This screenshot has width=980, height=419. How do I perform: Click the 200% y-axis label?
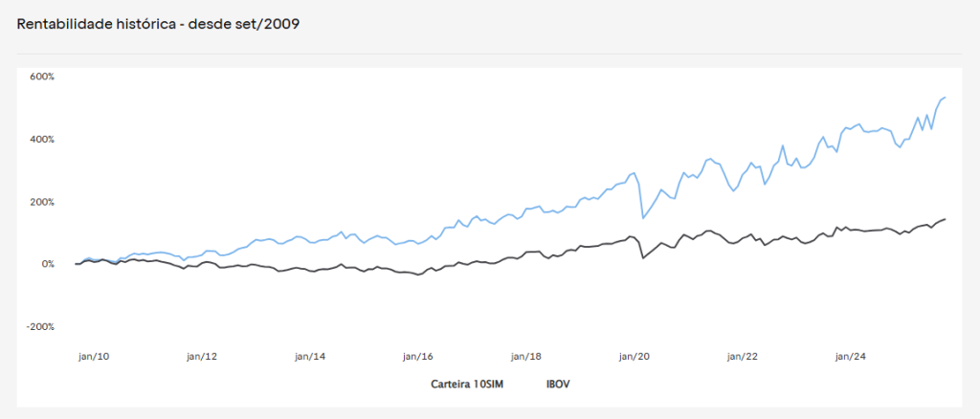[42, 202]
